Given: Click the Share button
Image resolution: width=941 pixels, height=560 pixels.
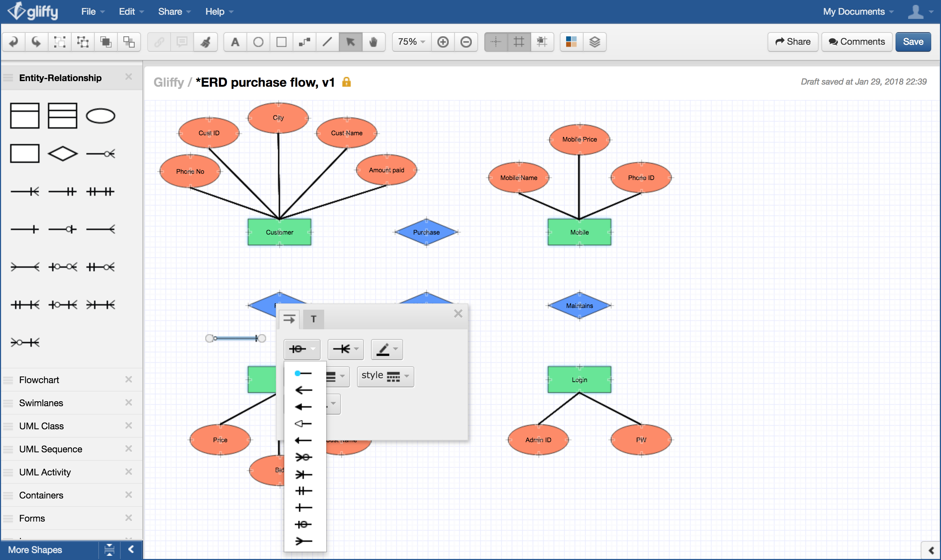Looking at the screenshot, I should pos(792,41).
